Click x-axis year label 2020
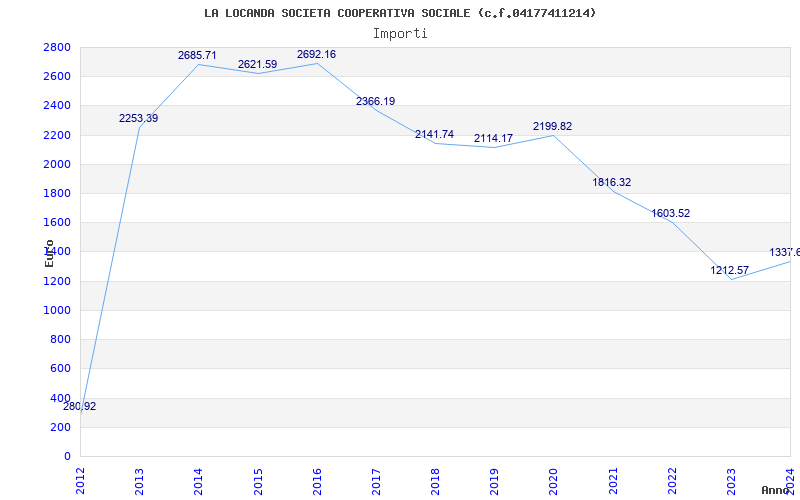 (x=554, y=481)
